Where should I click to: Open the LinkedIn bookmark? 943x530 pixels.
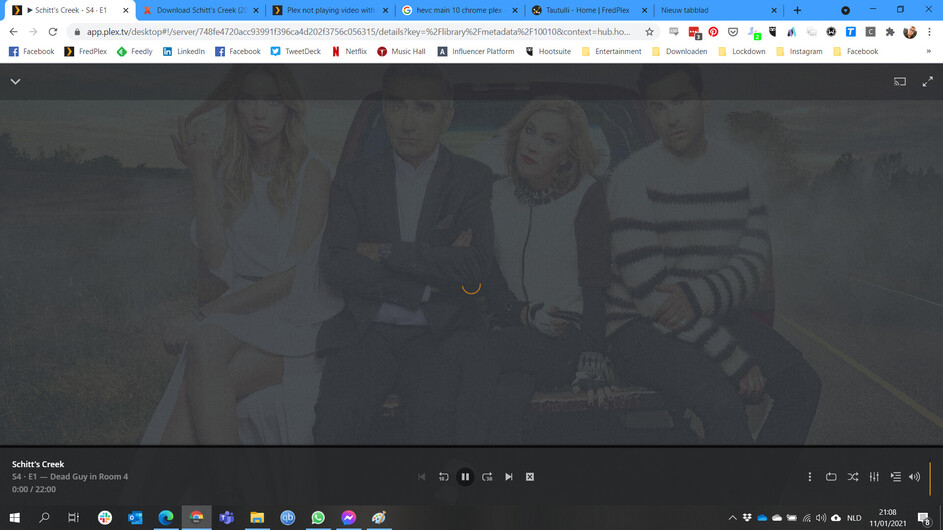184,52
